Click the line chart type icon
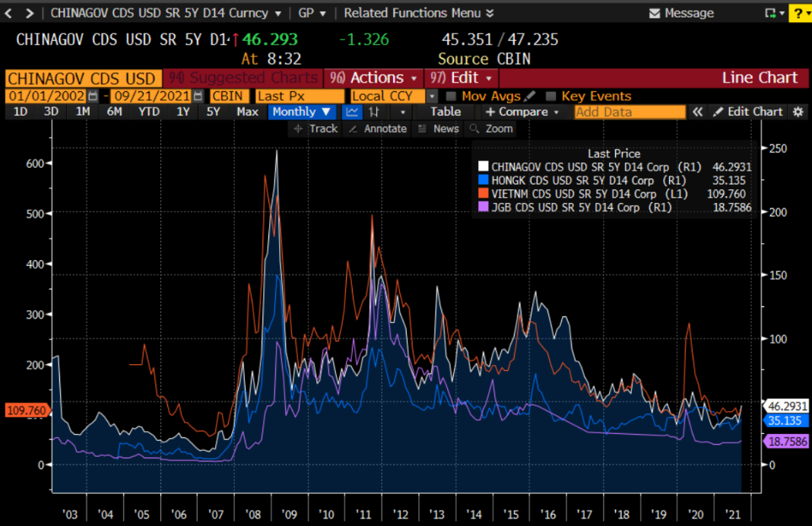The image size is (812, 526). (x=352, y=112)
